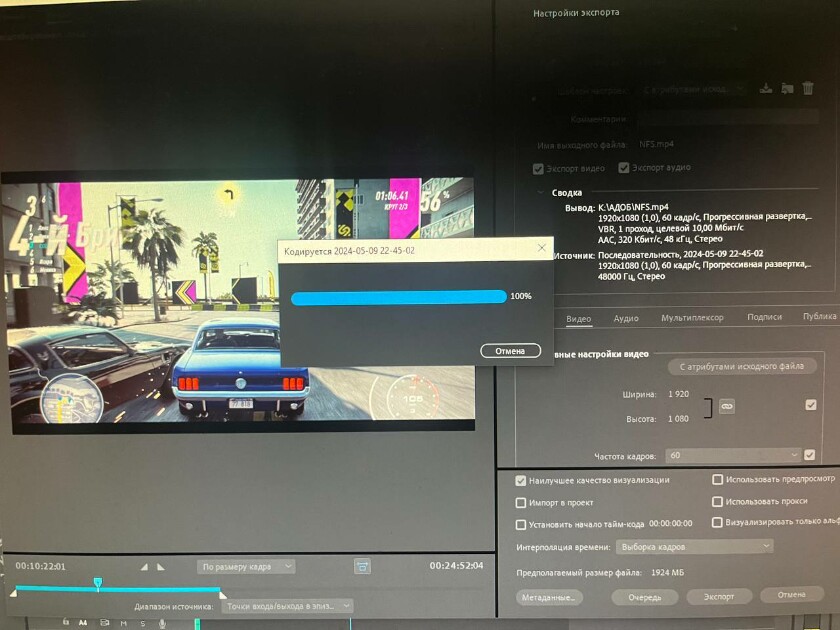Solo the A4 track with S

[x=142, y=624]
